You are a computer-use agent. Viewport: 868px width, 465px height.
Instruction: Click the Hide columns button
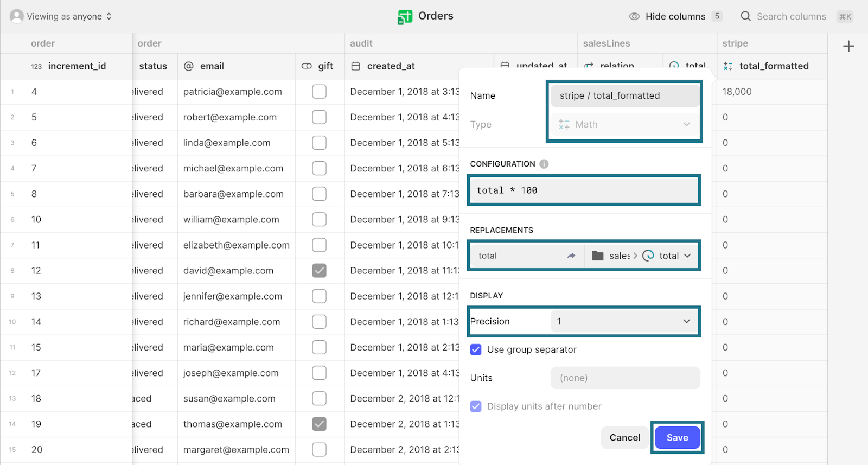click(x=675, y=16)
